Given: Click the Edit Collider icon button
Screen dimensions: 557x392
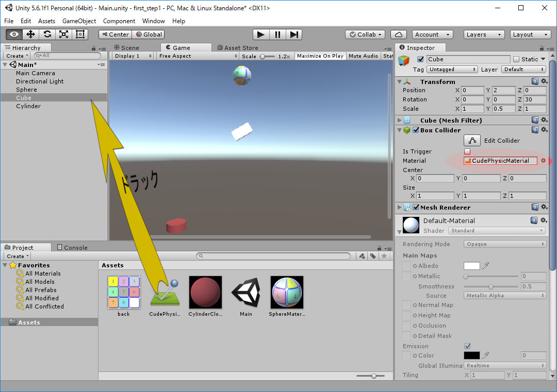Looking at the screenshot, I should tap(472, 141).
